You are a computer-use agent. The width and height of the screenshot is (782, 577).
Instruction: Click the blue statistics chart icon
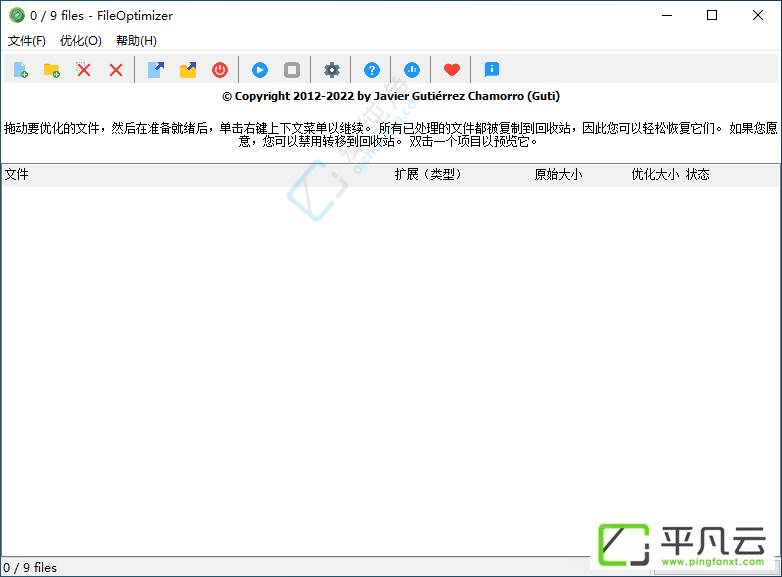pos(411,70)
